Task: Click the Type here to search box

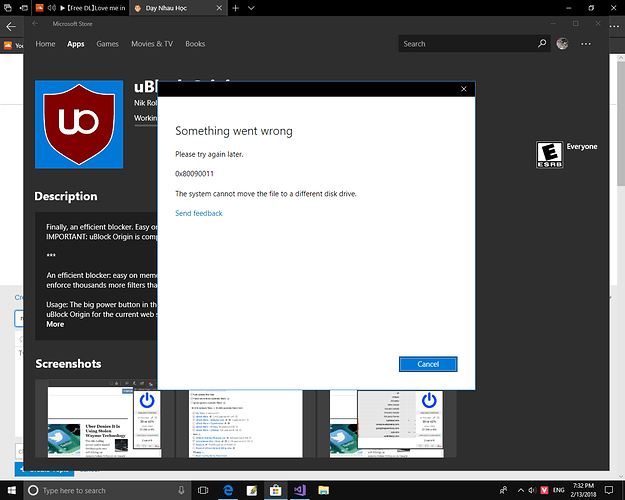Action: coord(107,490)
